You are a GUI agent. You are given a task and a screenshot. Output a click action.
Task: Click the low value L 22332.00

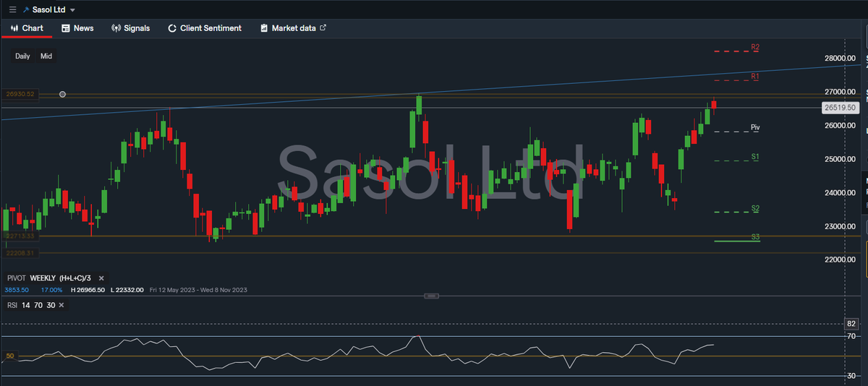point(127,290)
